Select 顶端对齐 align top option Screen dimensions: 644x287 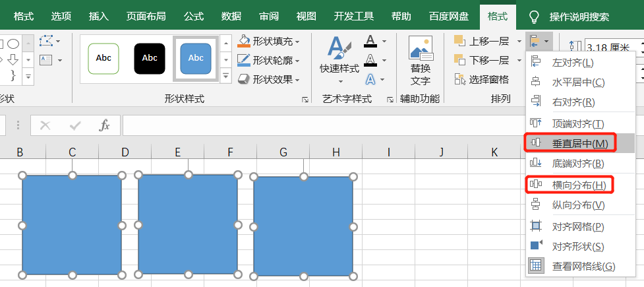[577, 123]
